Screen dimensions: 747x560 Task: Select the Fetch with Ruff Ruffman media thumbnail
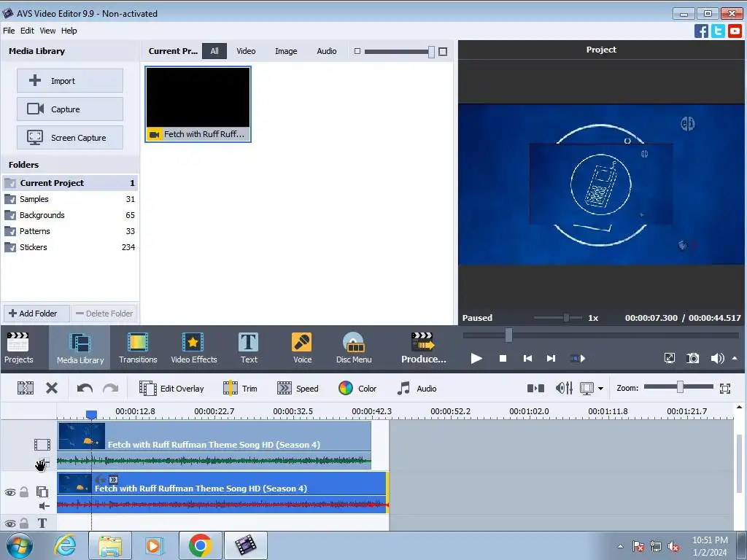[198, 104]
